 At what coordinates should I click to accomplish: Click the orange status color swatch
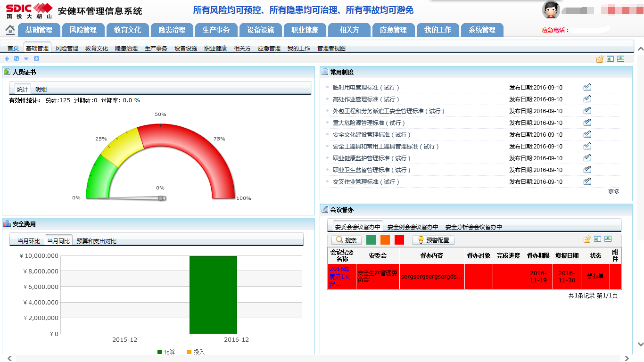click(x=385, y=240)
